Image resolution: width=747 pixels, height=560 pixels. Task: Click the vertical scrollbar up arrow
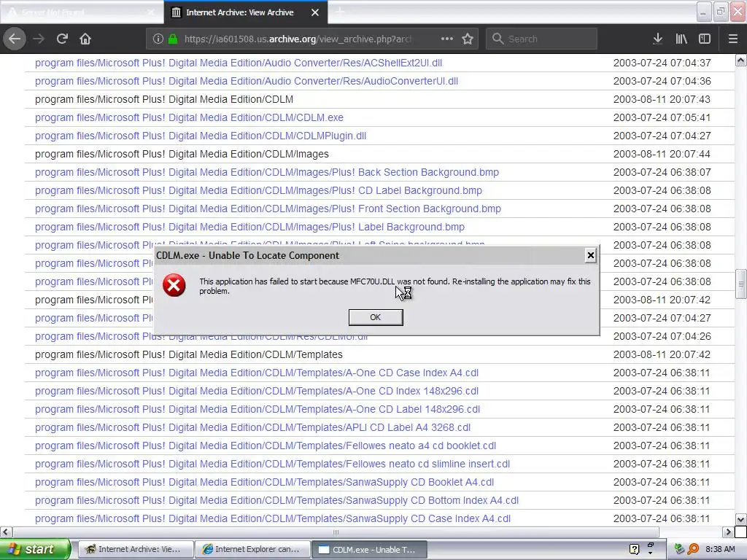pyautogui.click(x=740, y=60)
